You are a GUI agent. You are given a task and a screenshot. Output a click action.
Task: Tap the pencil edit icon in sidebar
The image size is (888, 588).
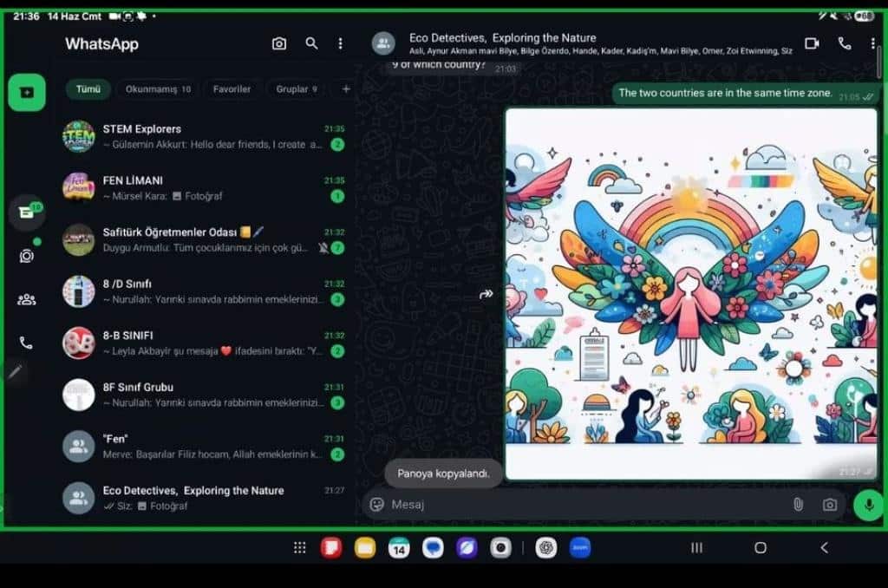click(15, 372)
